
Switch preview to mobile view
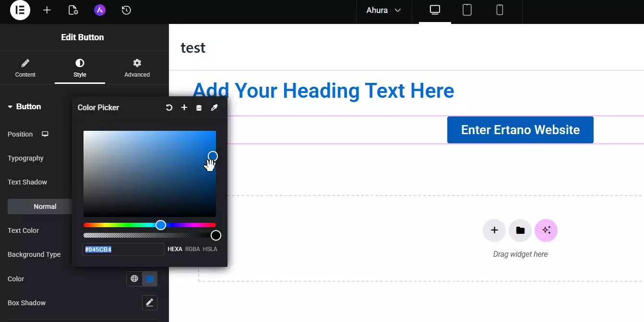tap(500, 10)
